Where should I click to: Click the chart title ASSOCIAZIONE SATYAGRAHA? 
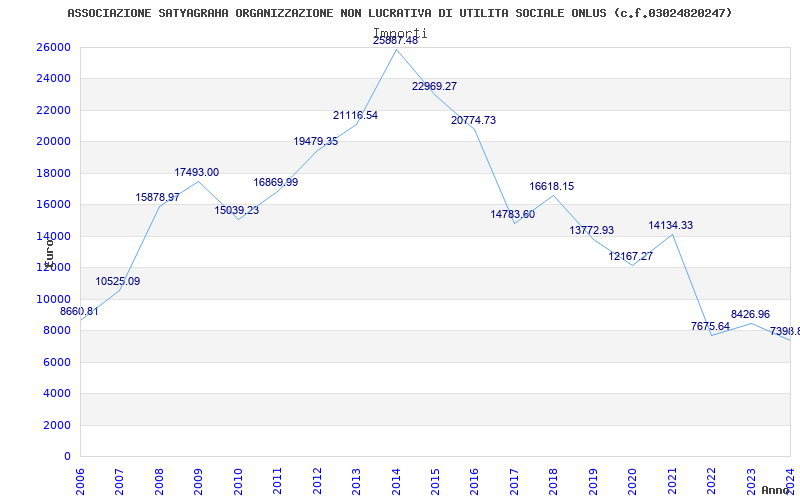(399, 13)
